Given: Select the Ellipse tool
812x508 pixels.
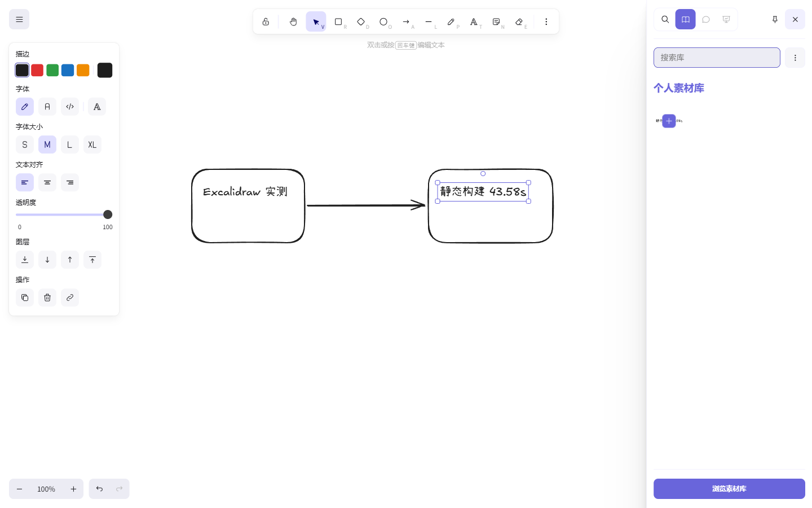Looking at the screenshot, I should click(383, 22).
